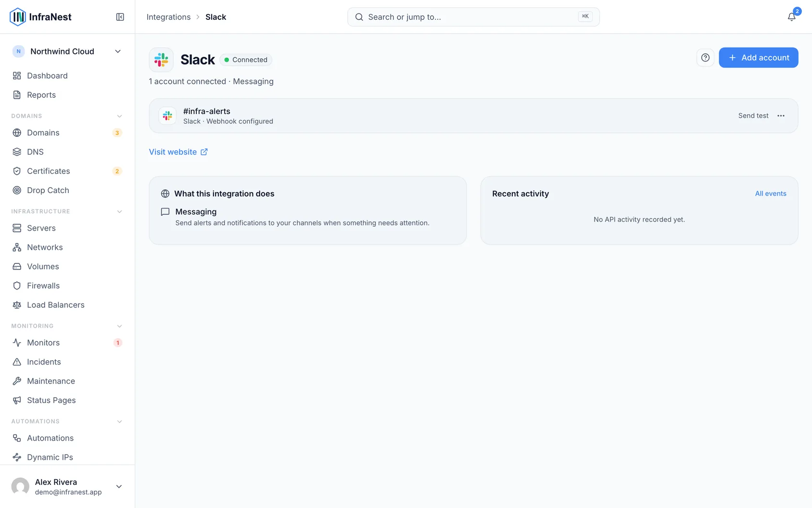Click "Slack · Webhook configured" subtitle

pyautogui.click(x=228, y=121)
